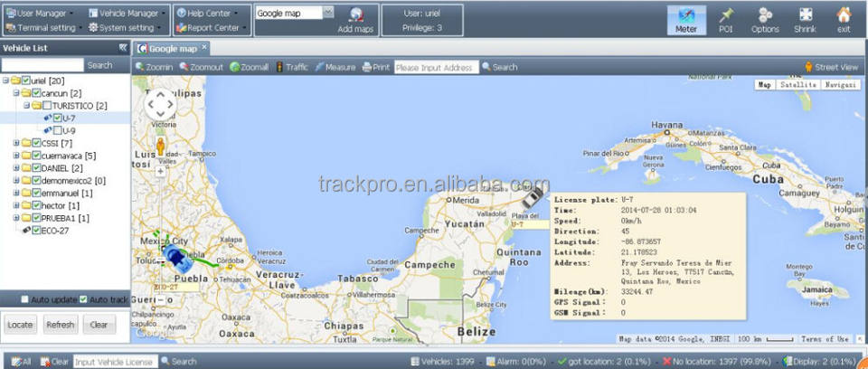Click the Please Input Address field
The width and height of the screenshot is (868, 369).
tap(436, 68)
